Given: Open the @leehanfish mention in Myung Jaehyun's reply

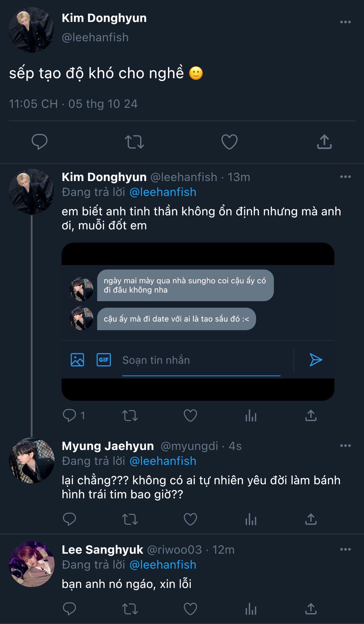Looking at the screenshot, I should coord(163,461).
